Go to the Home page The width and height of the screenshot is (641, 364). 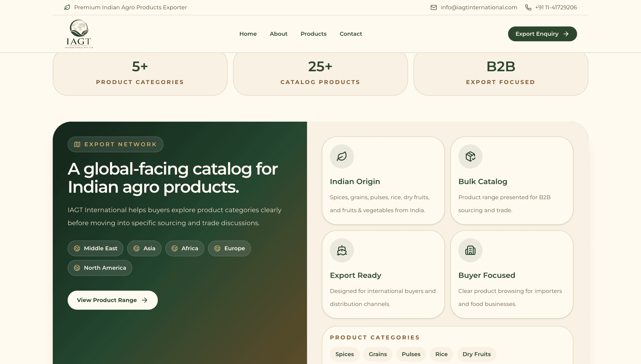point(248,34)
